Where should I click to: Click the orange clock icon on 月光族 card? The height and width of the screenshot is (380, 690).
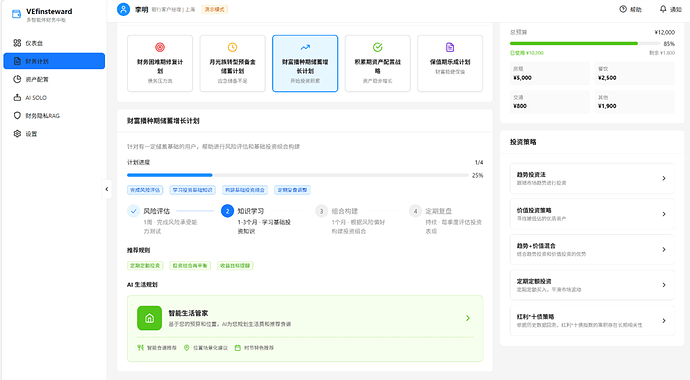pyautogui.click(x=232, y=47)
